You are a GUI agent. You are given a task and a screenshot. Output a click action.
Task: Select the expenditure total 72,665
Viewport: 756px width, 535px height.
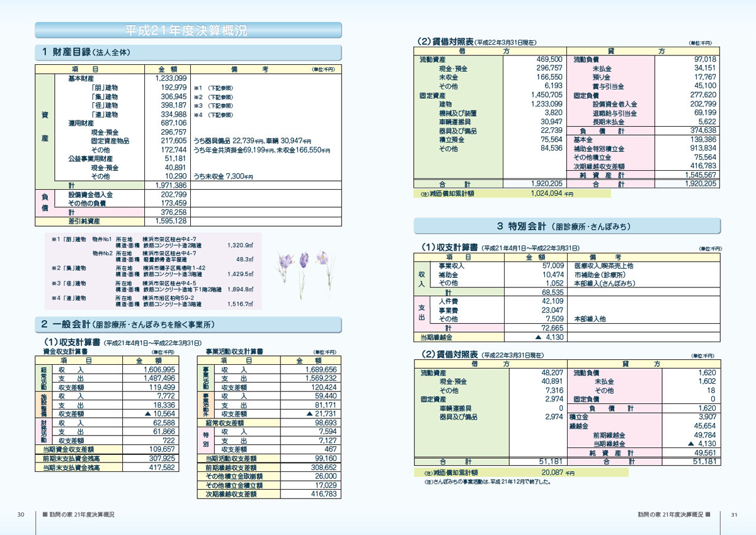coord(553,328)
